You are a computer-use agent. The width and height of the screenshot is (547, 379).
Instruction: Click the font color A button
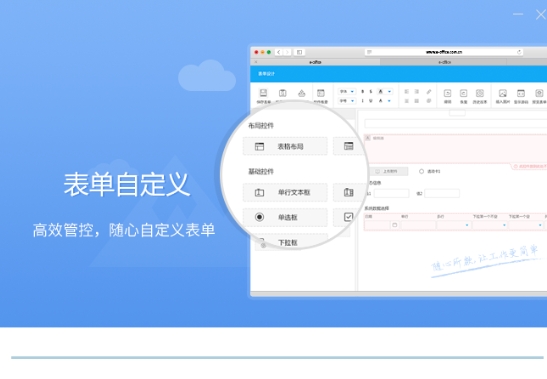pos(381,101)
